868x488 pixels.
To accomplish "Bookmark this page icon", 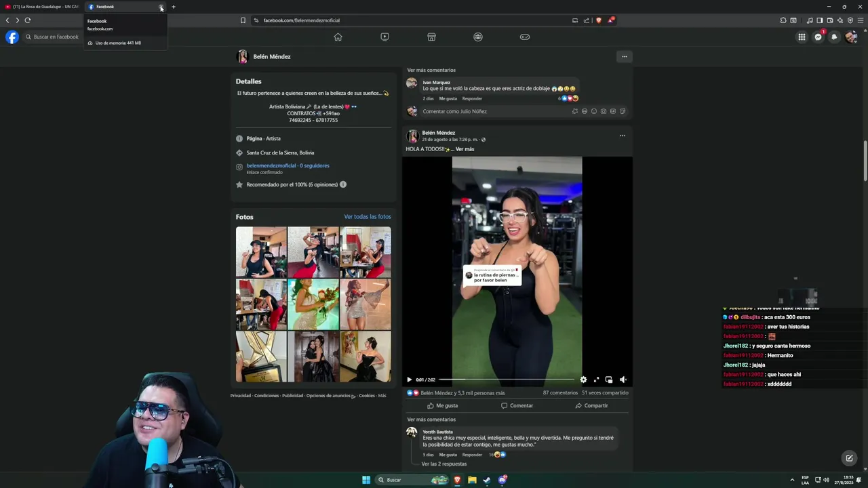I will (x=243, y=20).
